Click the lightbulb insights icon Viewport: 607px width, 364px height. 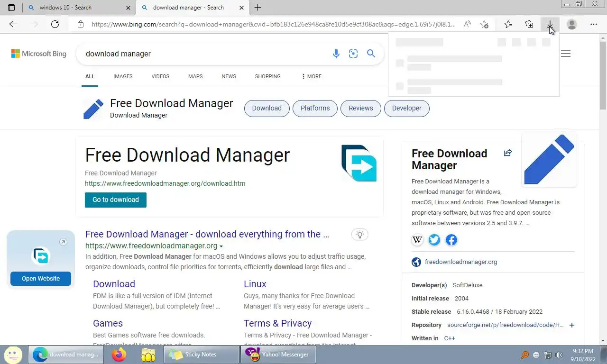360,234
